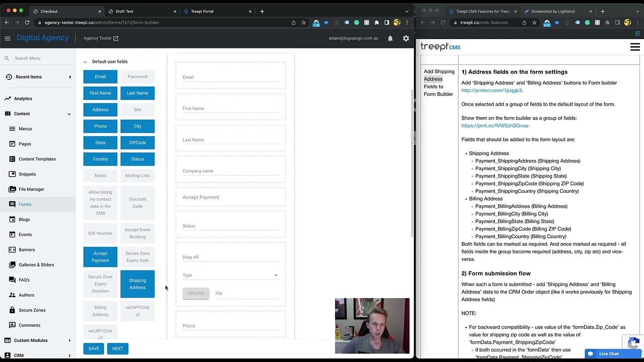This screenshot has width=644, height=362.
Task: Click the Comments sidebar icon
Action: coord(12,325)
